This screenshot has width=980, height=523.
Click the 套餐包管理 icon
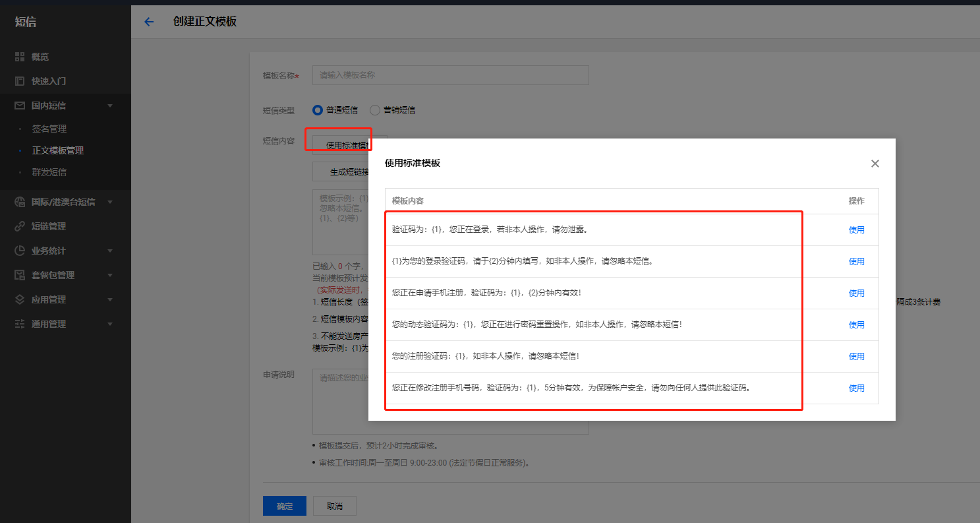(x=20, y=275)
